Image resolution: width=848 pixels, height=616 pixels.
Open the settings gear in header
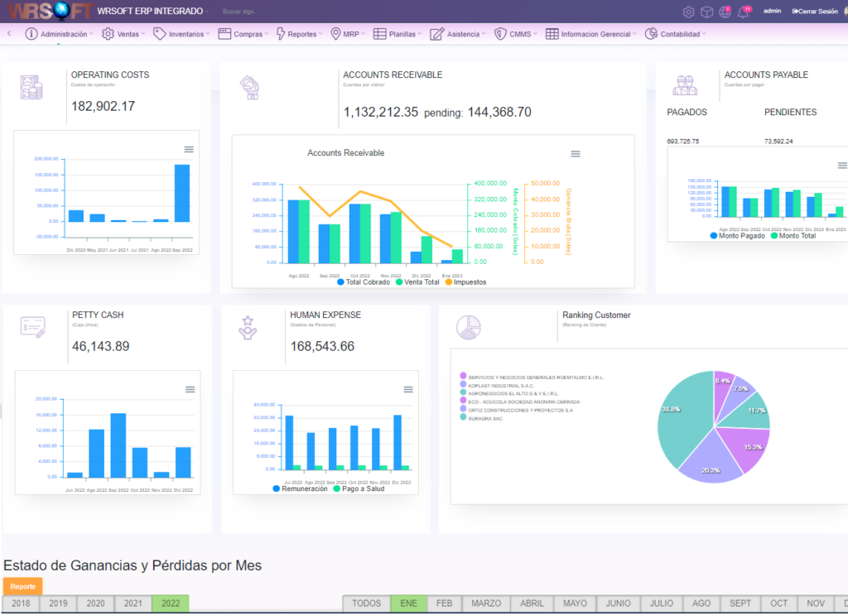tap(688, 12)
